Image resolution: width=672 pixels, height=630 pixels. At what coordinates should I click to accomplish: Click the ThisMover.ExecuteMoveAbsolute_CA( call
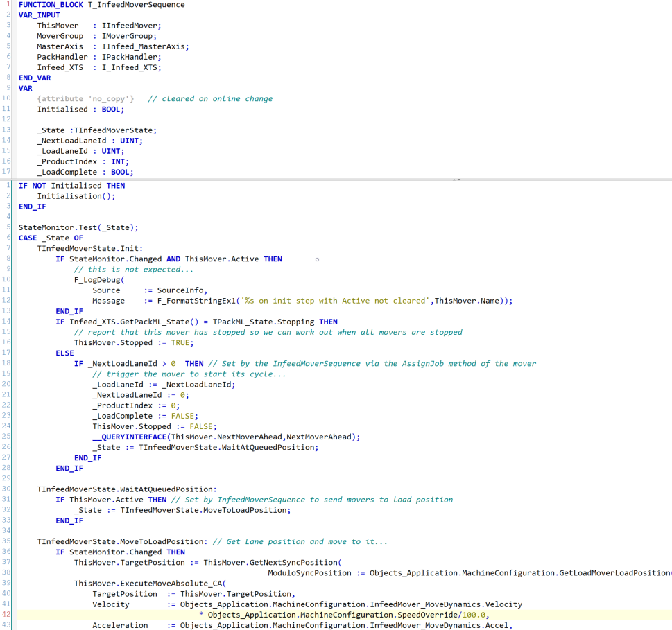coord(150,584)
